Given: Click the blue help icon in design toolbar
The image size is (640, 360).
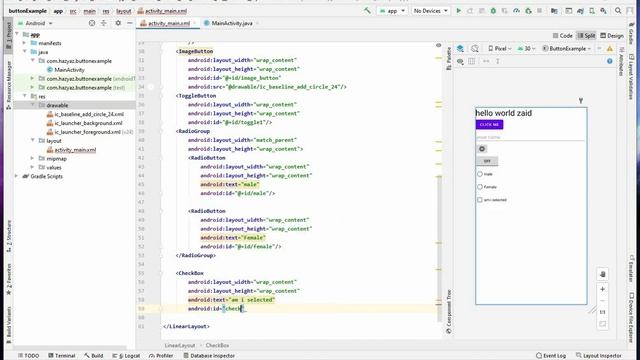Looking at the screenshot, I should pyautogui.click(x=609, y=61).
